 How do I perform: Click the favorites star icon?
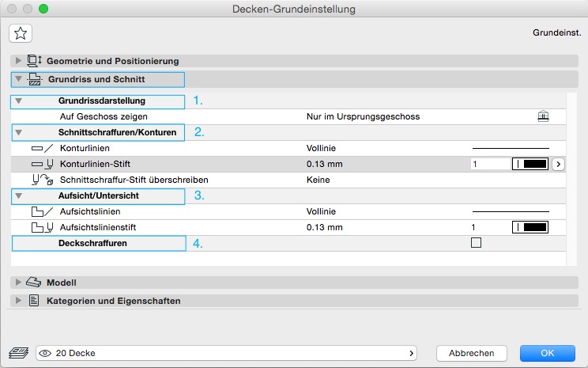click(21, 32)
